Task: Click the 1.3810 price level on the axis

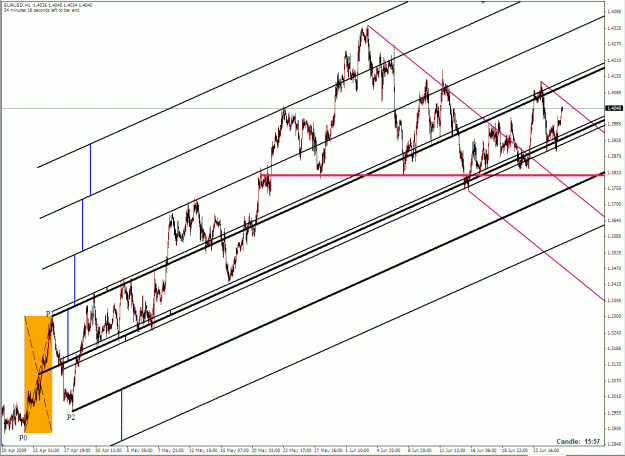Action: point(612,173)
